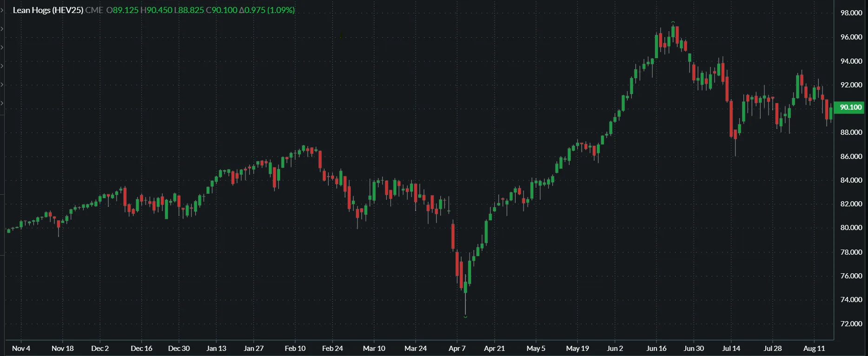Click the Feb 10 date on time axis
868x356 pixels.
(295, 349)
